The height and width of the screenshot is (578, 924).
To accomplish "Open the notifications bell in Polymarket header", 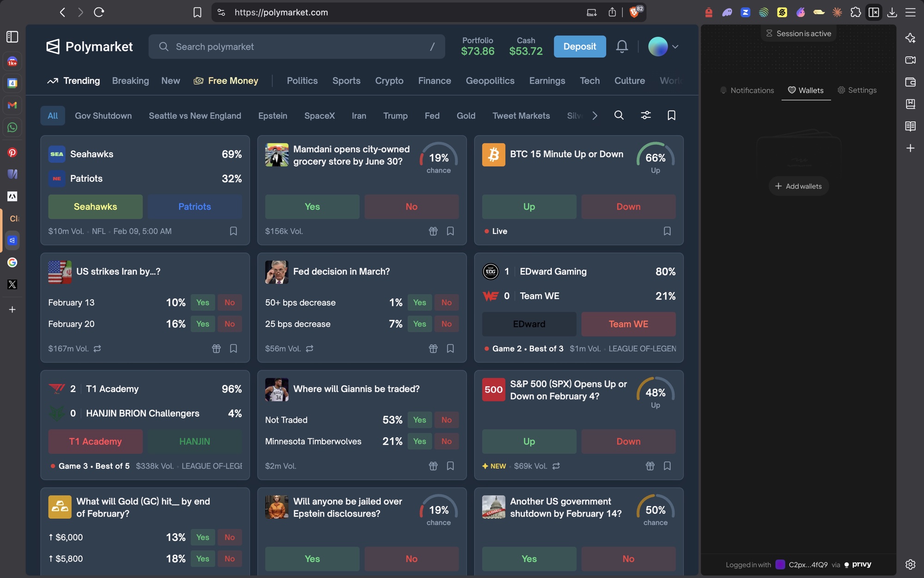I will click(x=622, y=46).
